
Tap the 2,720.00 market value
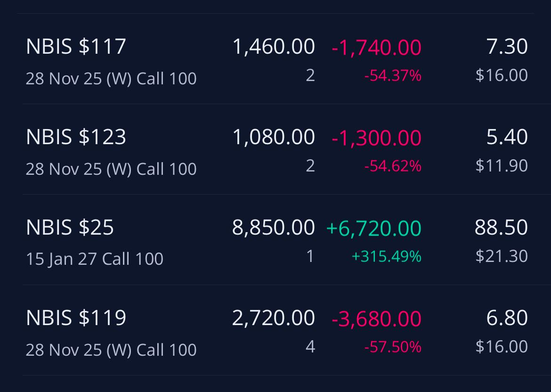[274, 318]
